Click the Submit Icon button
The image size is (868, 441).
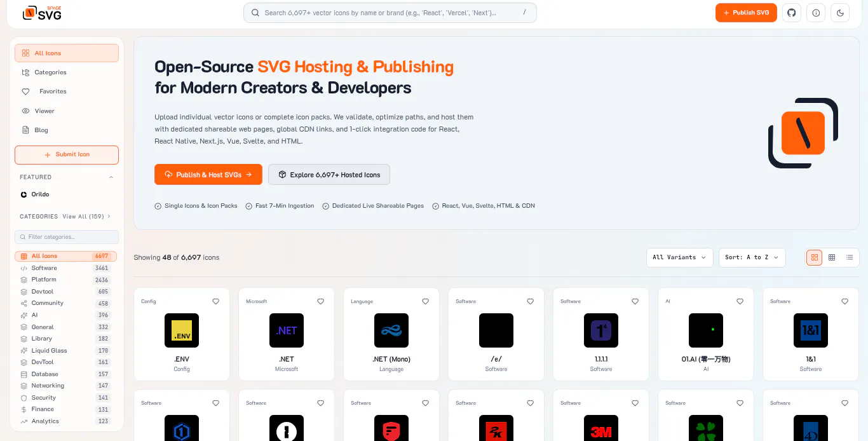[67, 154]
